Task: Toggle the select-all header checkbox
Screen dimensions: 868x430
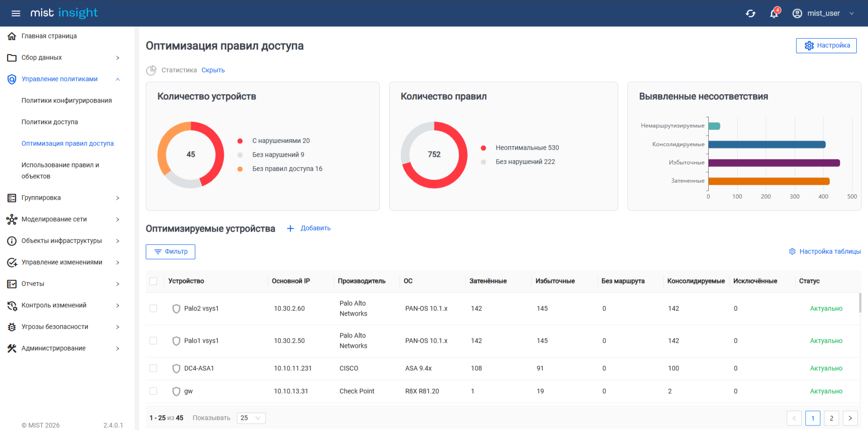Action: pyautogui.click(x=153, y=281)
